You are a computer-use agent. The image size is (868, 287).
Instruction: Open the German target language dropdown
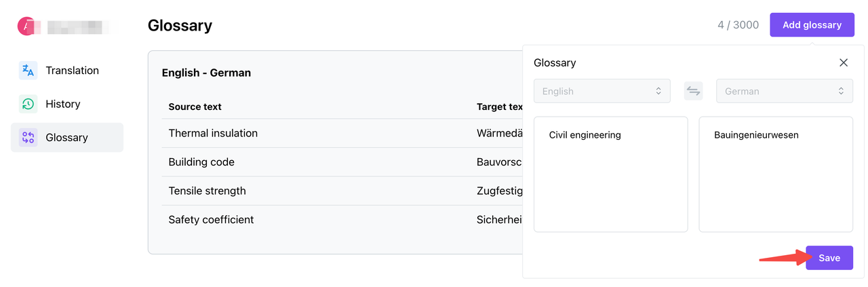pyautogui.click(x=785, y=91)
